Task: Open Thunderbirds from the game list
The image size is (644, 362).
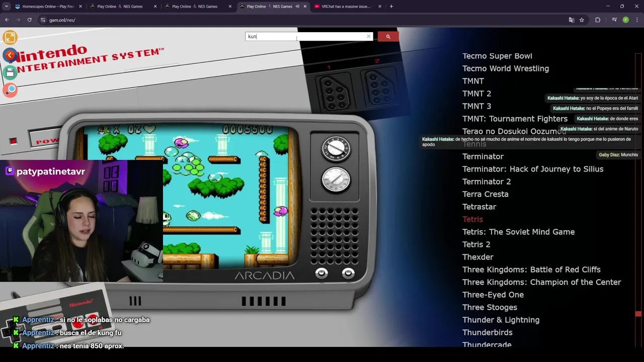Action: pyautogui.click(x=488, y=332)
